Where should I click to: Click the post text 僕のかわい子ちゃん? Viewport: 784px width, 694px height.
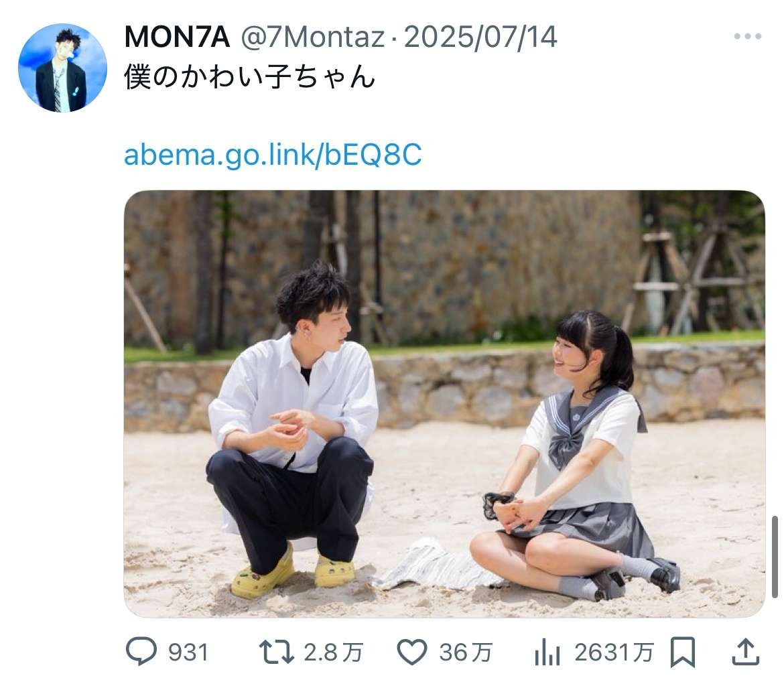(249, 77)
